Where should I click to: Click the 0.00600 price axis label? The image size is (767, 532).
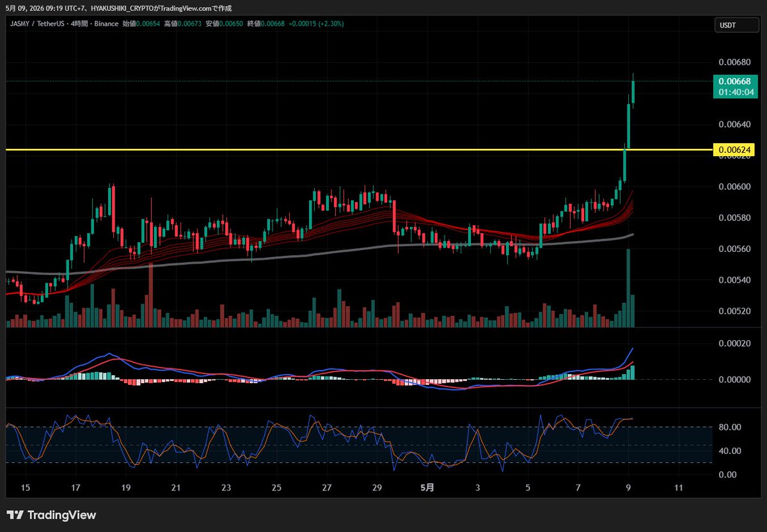click(x=734, y=186)
